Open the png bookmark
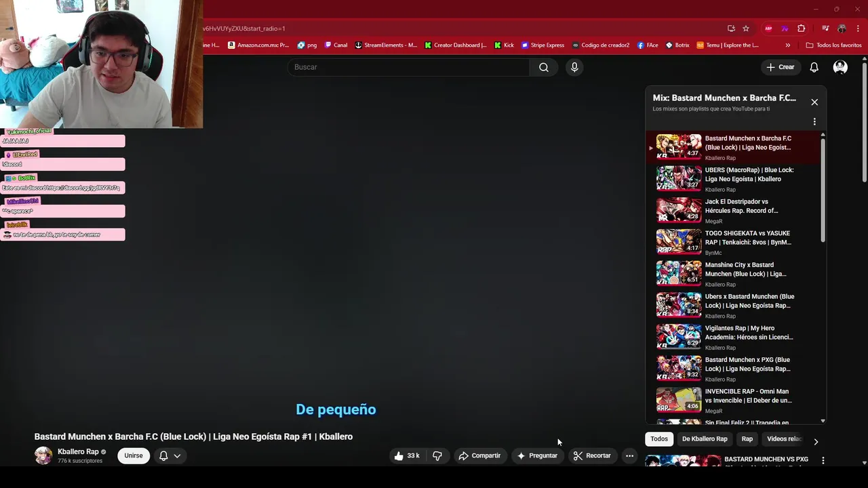Image resolution: width=868 pixels, height=488 pixels. point(307,45)
